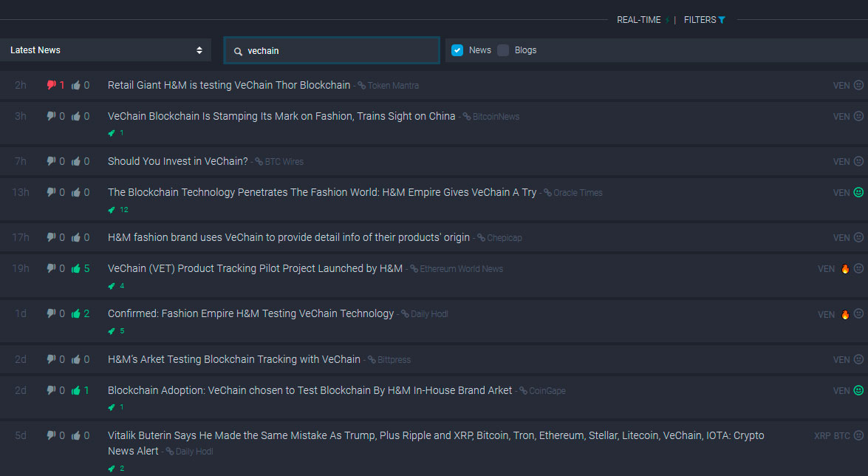Open Blockchain Adoption VeChain chosen article

(310, 390)
